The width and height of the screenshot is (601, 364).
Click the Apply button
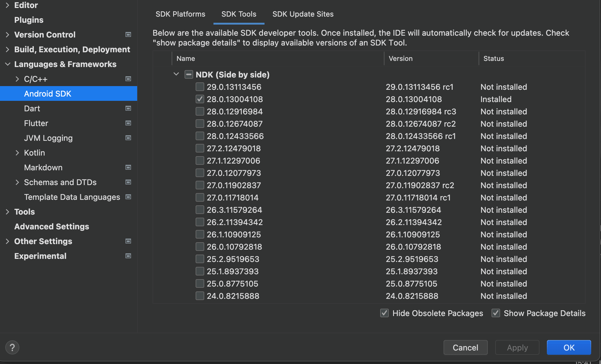[517, 347]
